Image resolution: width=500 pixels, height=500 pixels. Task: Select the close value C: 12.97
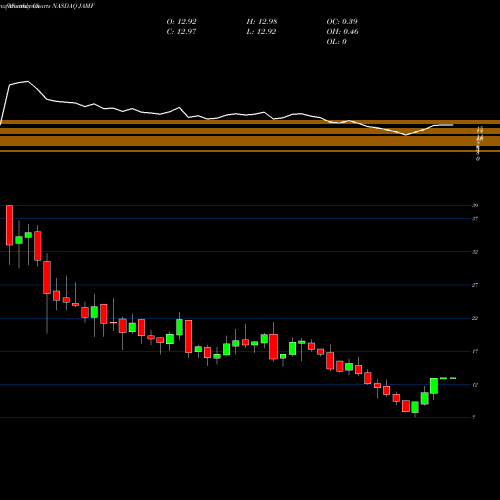181,32
